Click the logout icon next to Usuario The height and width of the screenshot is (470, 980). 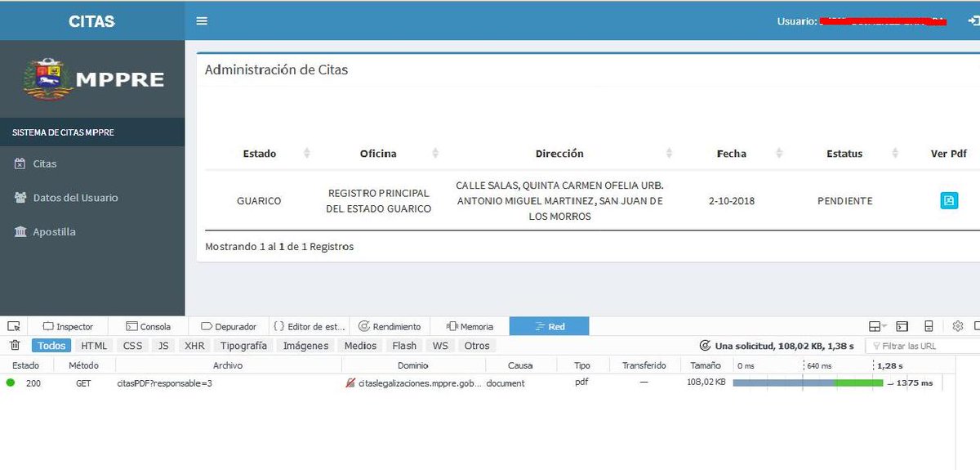tap(973, 21)
